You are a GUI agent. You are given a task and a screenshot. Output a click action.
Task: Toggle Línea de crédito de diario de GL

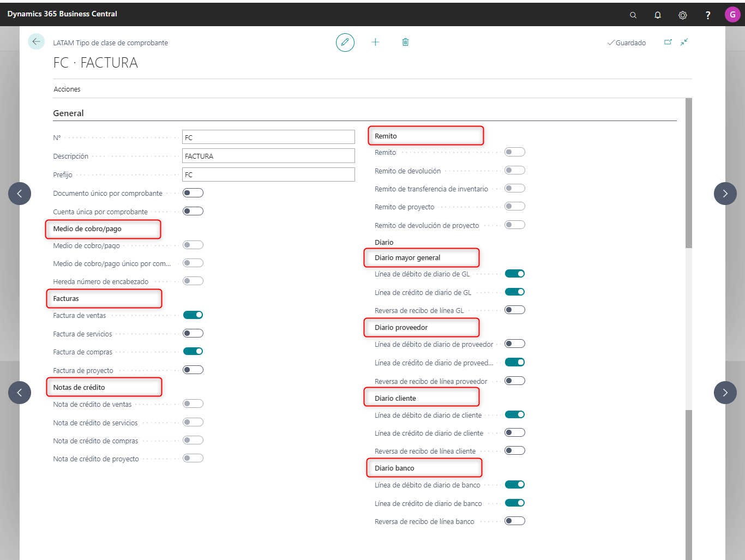coord(515,292)
